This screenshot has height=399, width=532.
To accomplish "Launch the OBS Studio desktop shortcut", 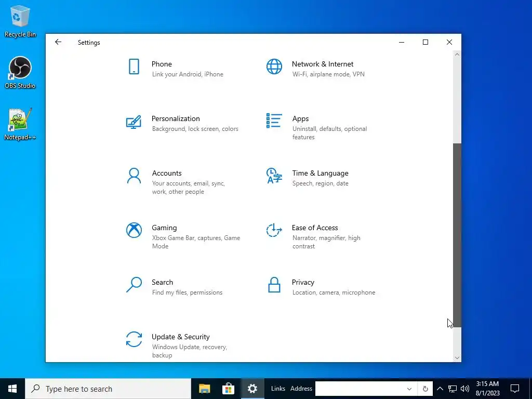I will (20, 73).
